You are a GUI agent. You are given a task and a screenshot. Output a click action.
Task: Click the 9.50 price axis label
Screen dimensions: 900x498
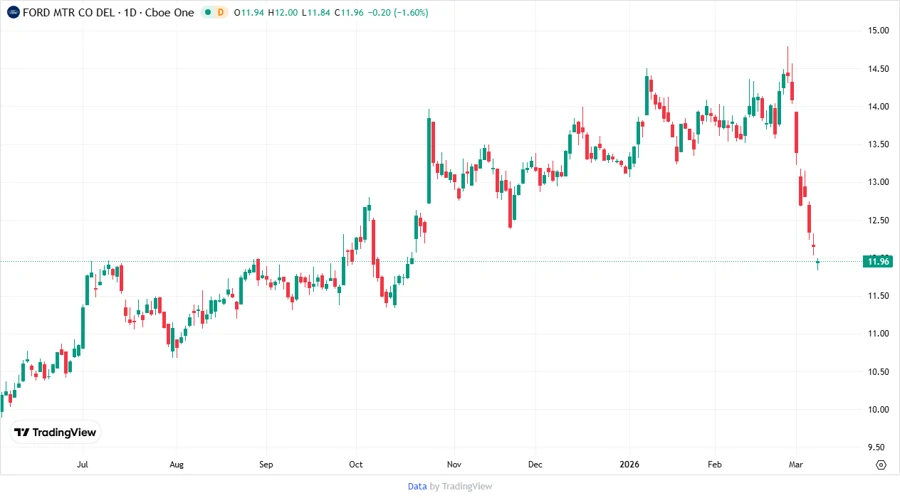878,447
